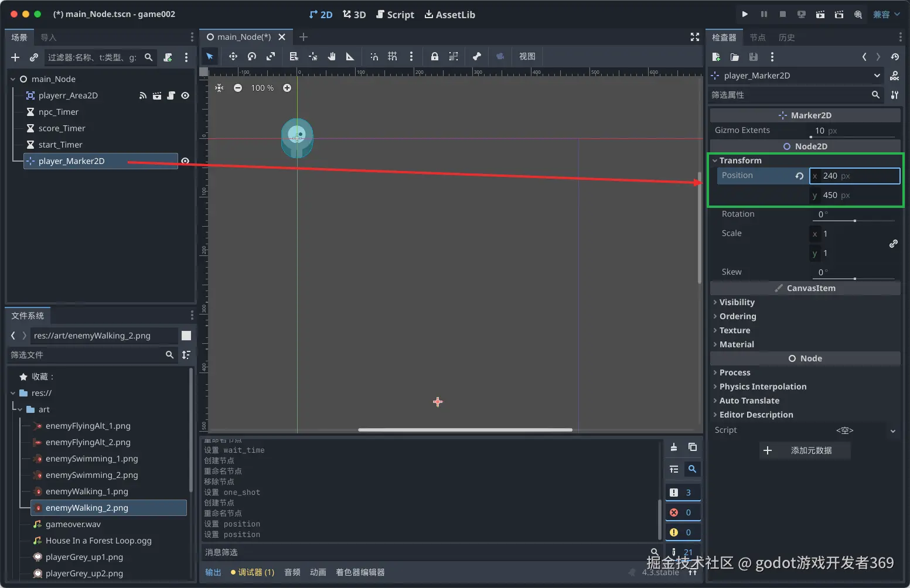The height and width of the screenshot is (588, 910).
Task: Reset the Position property to default
Action: coord(799,176)
